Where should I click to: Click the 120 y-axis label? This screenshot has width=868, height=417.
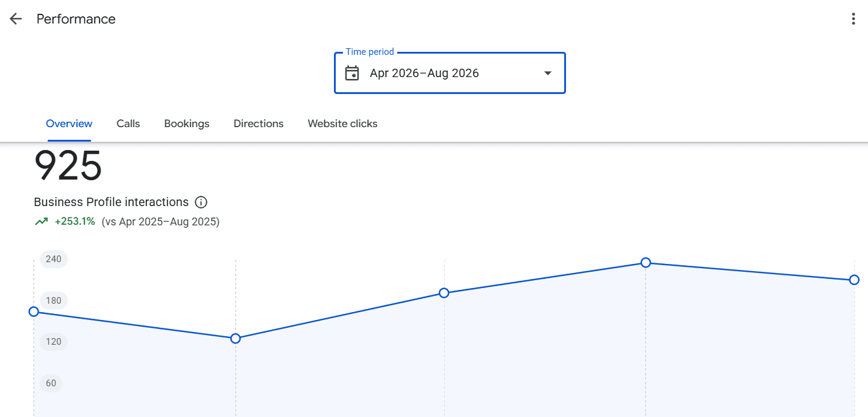[54, 342]
